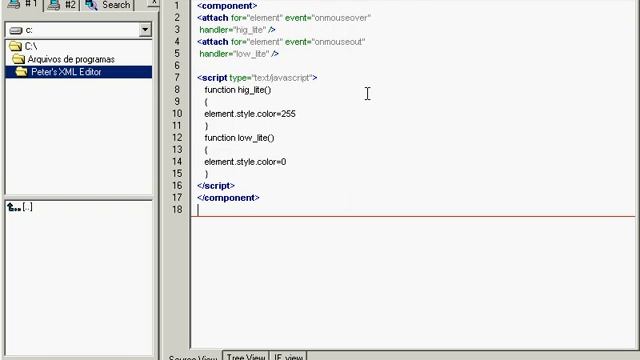
Task: Click the up-folder arrow icon
Action: click(x=14, y=207)
